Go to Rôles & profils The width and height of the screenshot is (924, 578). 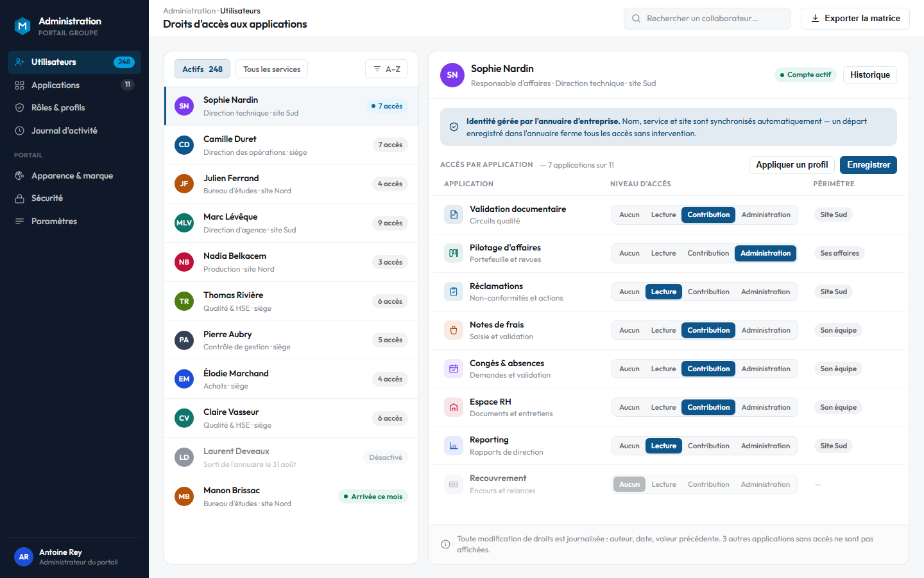(74, 108)
